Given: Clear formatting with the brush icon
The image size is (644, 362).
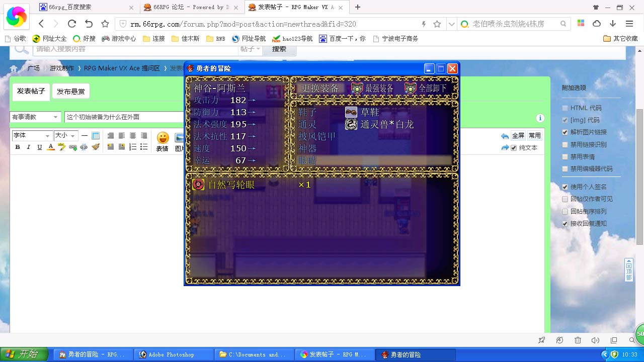Looking at the screenshot, I should [x=96, y=147].
